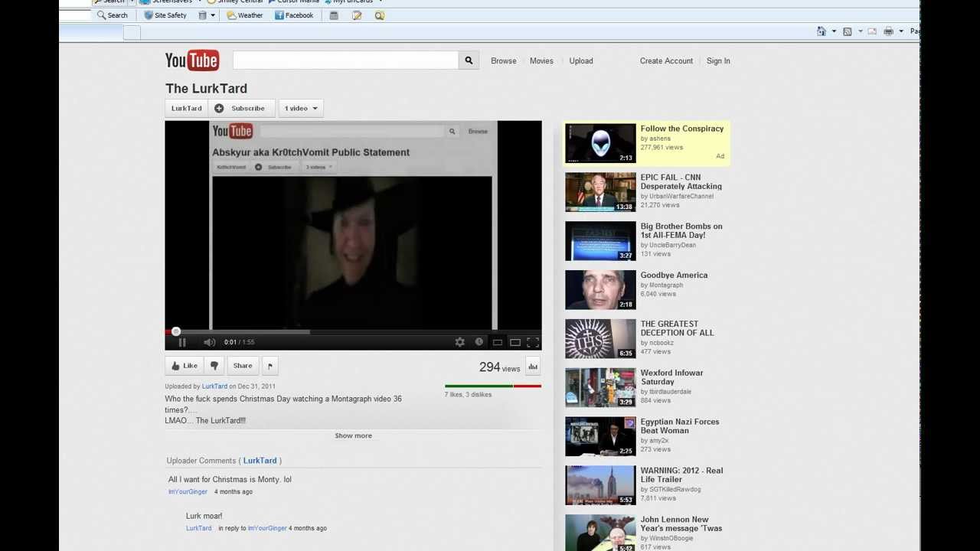
Task: Open 'Goodbye America' video thumbnail
Action: [x=600, y=290]
